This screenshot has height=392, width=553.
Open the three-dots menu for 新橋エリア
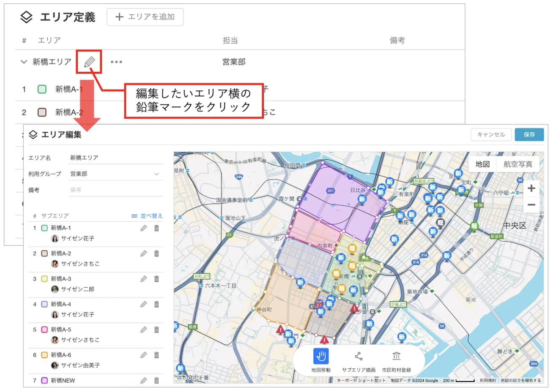click(116, 62)
